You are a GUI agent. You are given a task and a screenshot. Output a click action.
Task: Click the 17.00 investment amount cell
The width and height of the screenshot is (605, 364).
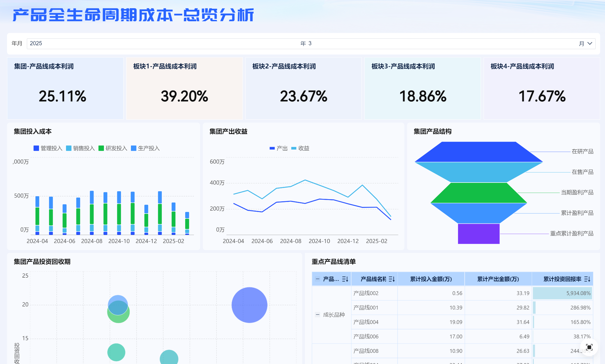pyautogui.click(x=431, y=336)
